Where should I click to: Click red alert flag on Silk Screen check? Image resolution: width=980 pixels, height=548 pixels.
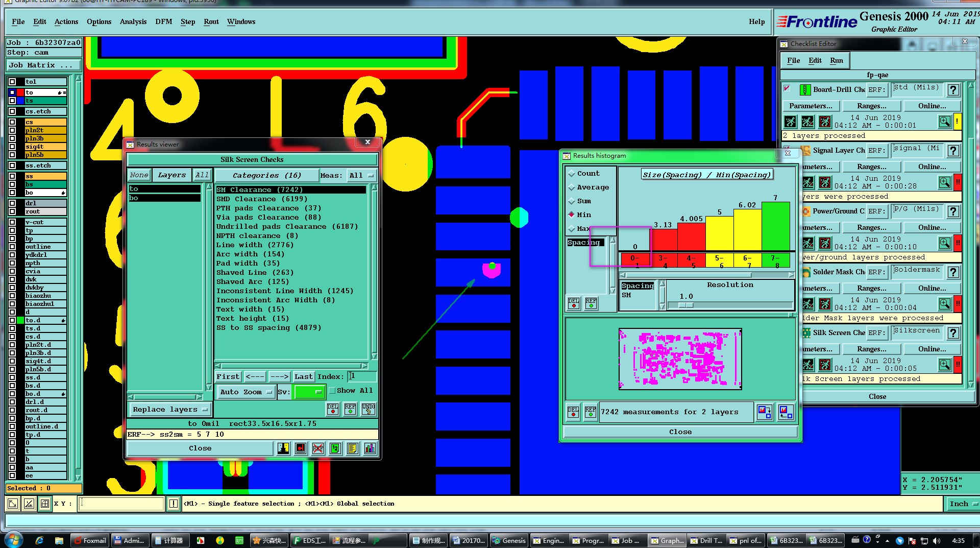(958, 365)
